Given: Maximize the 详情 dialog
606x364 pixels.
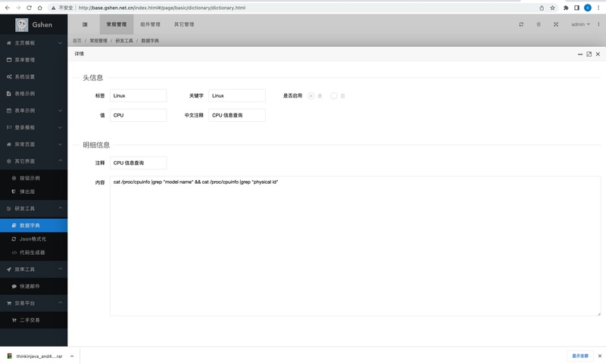Looking at the screenshot, I should pyautogui.click(x=589, y=54).
